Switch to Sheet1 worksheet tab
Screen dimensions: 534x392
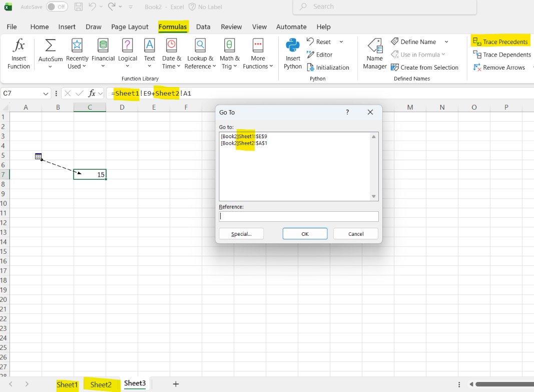tap(67, 384)
